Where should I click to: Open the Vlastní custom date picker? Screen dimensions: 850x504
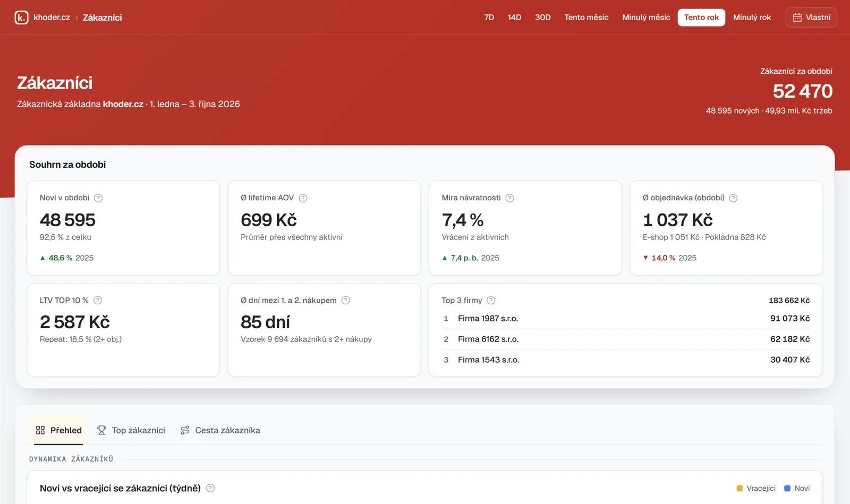811,18
